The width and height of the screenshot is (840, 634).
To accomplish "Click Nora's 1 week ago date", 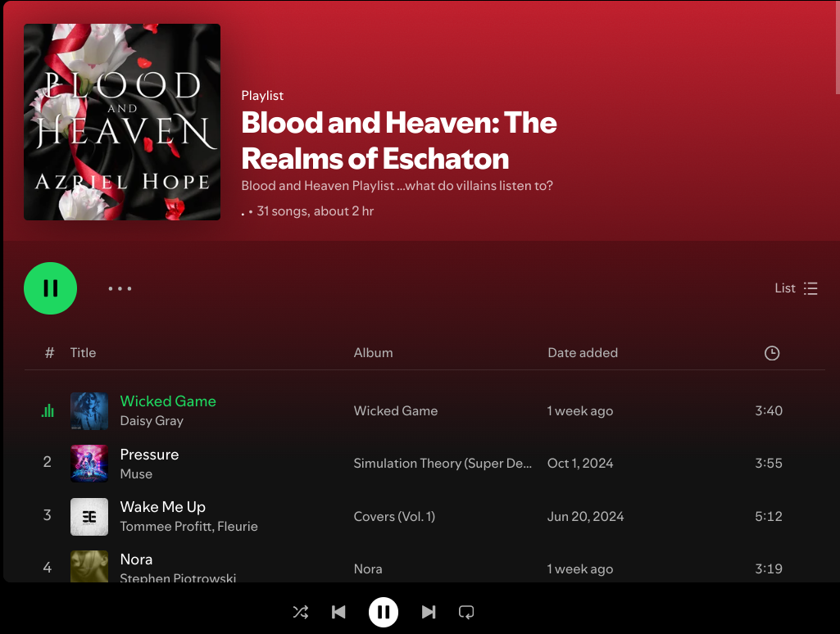I will [x=580, y=569].
